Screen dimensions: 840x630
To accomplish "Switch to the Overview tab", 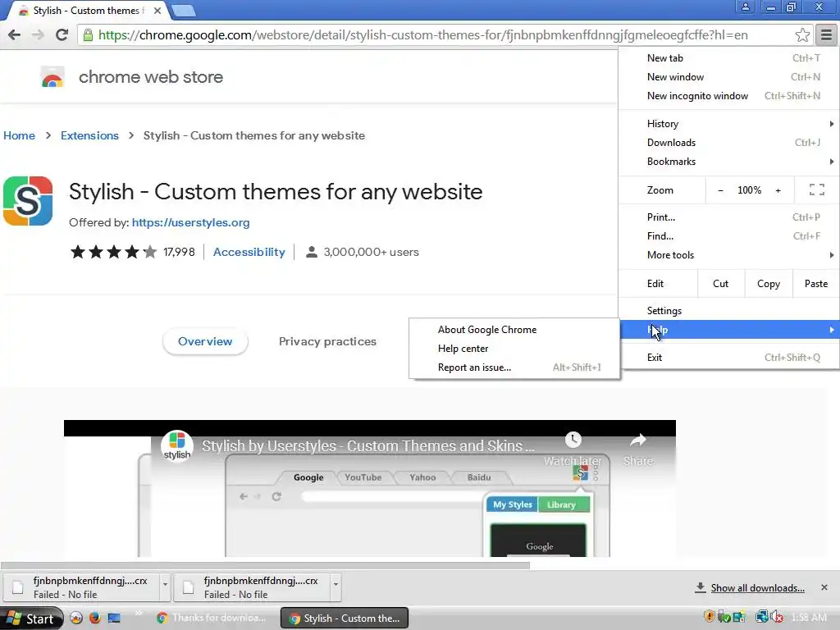I will 205,341.
